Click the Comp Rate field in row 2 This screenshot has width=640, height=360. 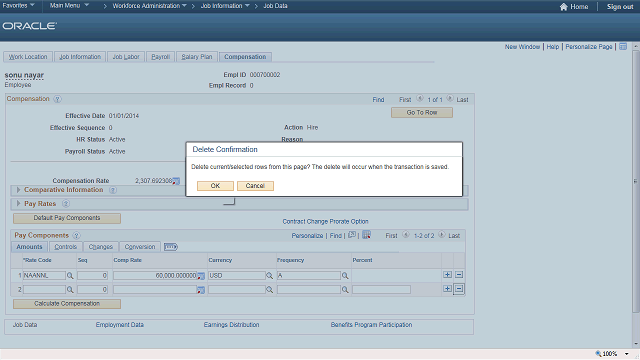tap(155, 290)
